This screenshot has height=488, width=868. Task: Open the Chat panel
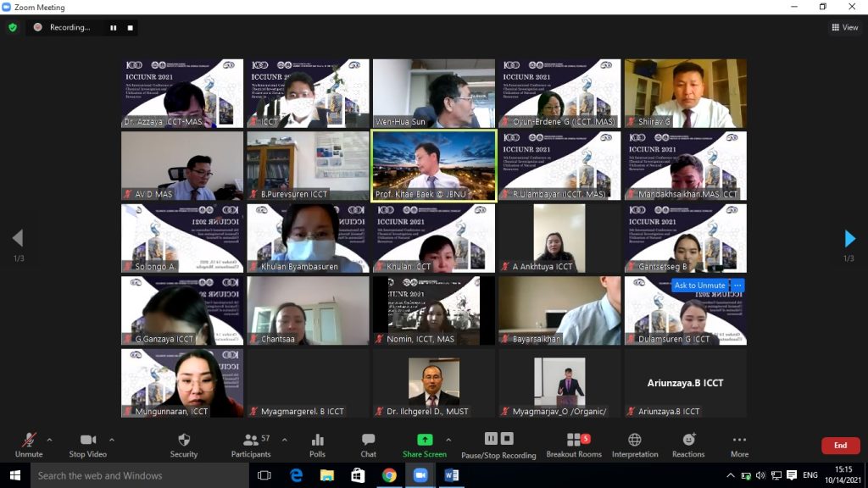pyautogui.click(x=368, y=445)
